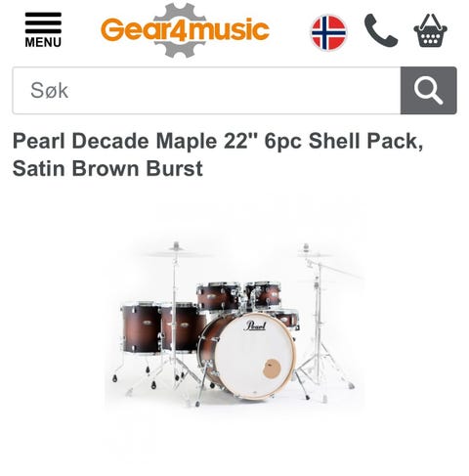Click the Pearl logo on the bass drum head

[255, 325]
